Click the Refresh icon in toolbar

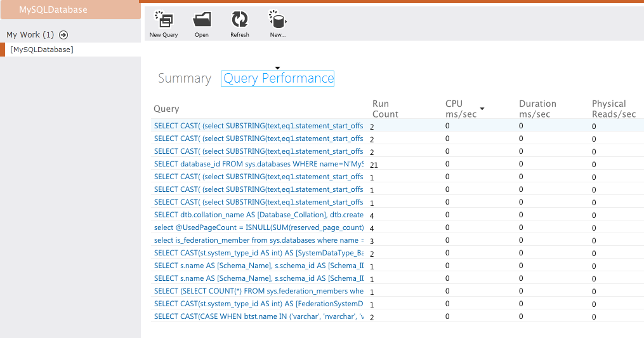[x=239, y=19]
